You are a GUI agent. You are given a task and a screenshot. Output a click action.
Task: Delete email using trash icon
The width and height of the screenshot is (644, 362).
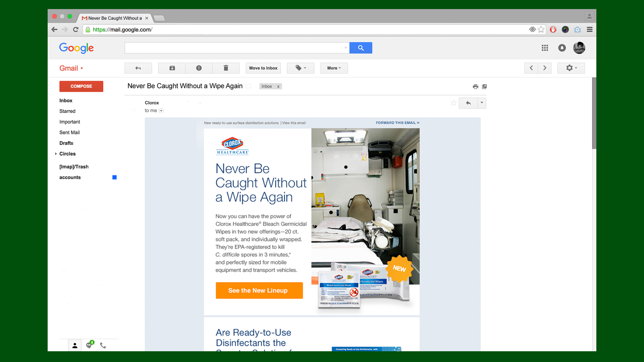point(226,68)
